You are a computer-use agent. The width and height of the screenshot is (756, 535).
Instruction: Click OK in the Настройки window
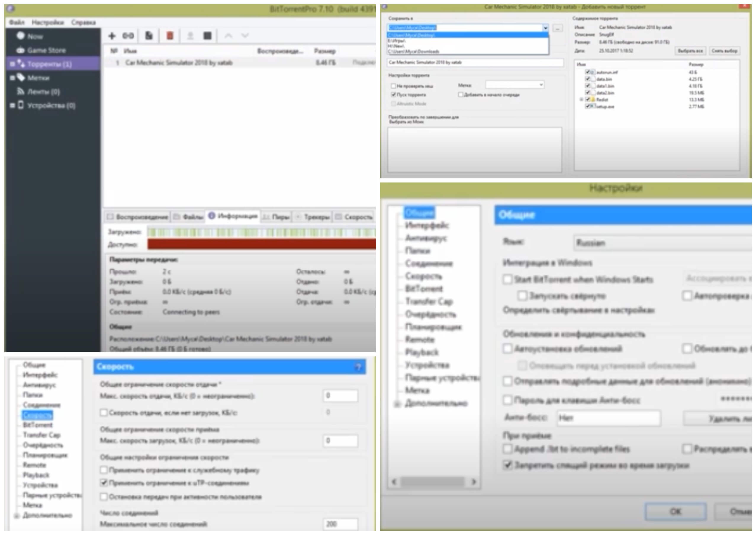click(675, 511)
